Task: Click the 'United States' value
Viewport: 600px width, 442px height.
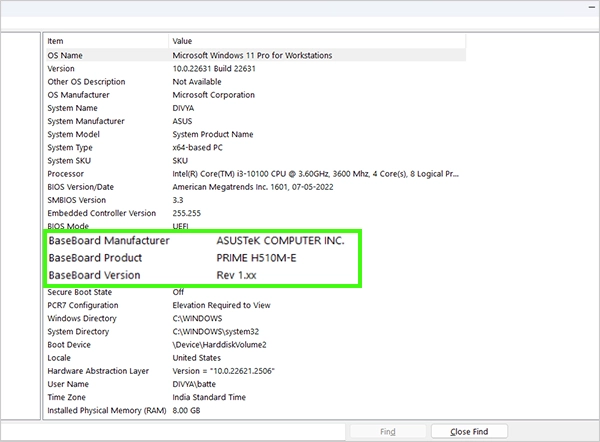Action: pyautogui.click(x=197, y=358)
